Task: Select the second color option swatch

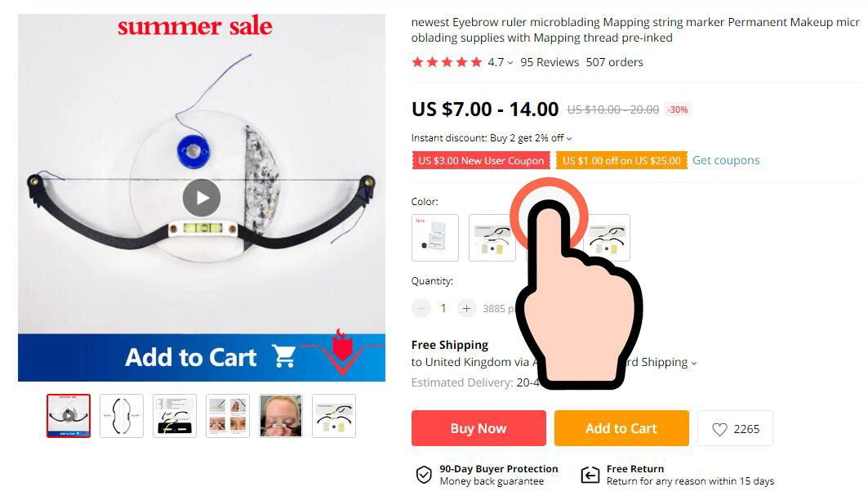Action: [x=492, y=238]
